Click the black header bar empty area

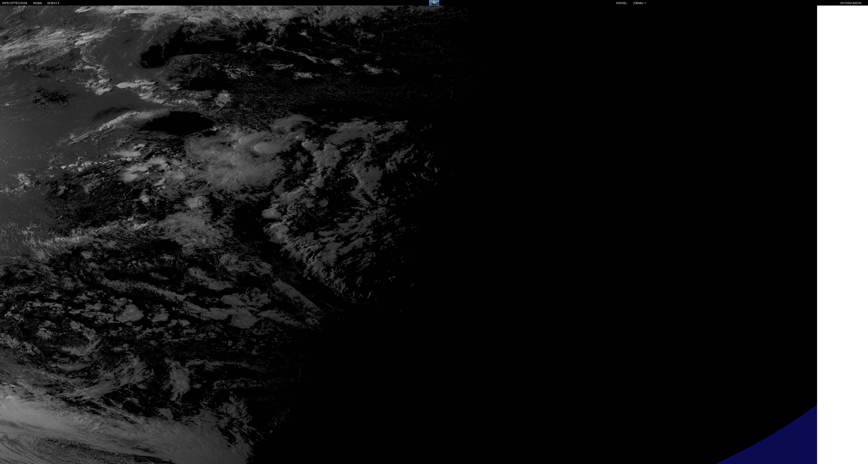point(236,3)
